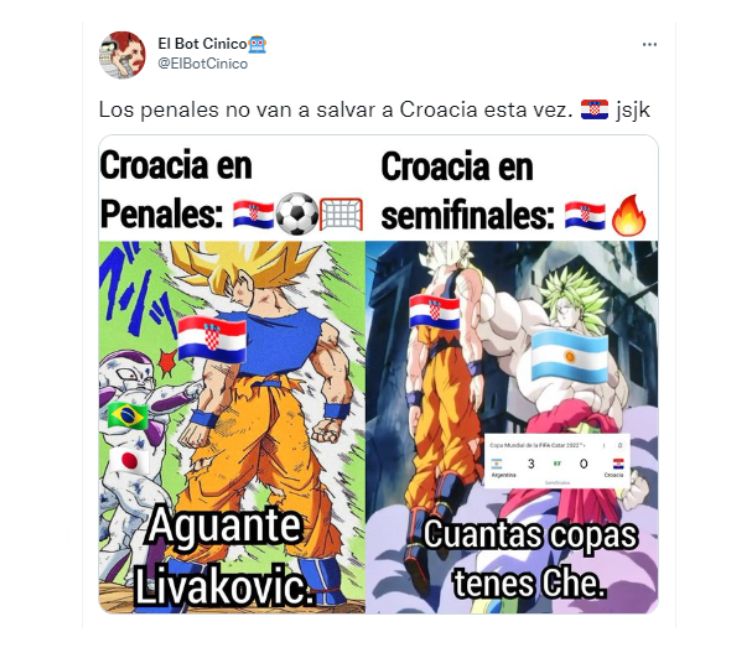
Task: Click the Croatia flag on Goku's chest in left panel
Action: coord(212,339)
